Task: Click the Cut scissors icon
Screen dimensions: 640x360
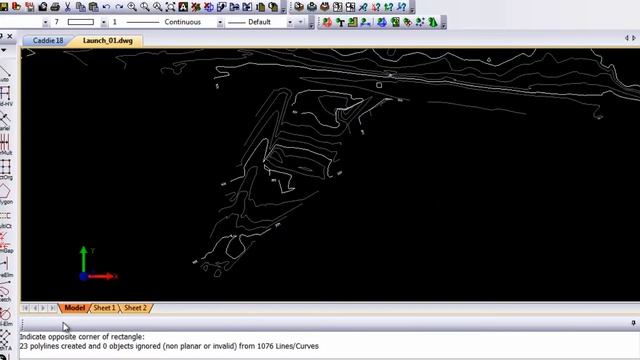Action: (68, 7)
